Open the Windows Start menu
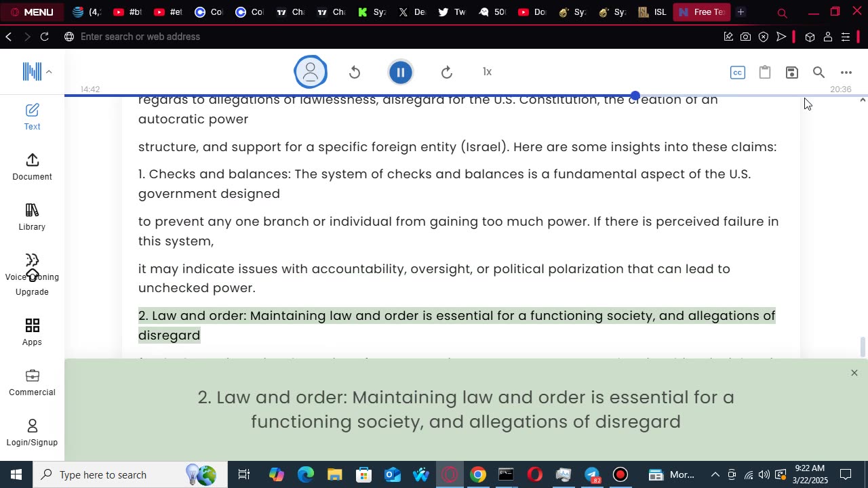Viewport: 868px width, 488px height. pos(16,474)
